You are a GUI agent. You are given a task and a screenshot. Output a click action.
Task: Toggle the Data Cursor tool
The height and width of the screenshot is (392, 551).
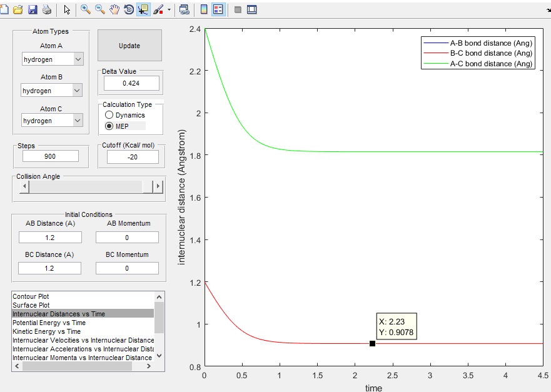pyautogui.click(x=143, y=9)
